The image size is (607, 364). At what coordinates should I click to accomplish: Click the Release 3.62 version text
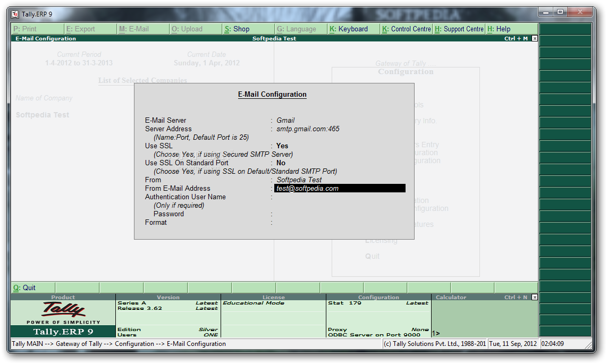[x=140, y=308]
